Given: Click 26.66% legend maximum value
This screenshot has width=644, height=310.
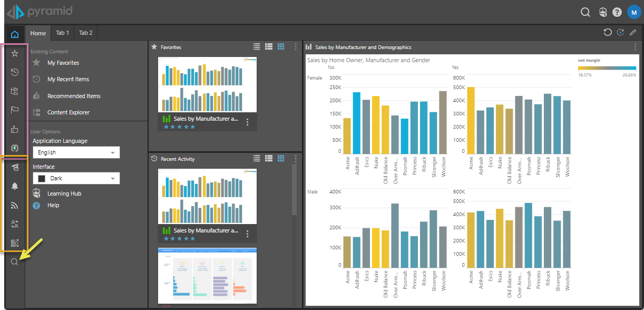Looking at the screenshot, I should (629, 75).
